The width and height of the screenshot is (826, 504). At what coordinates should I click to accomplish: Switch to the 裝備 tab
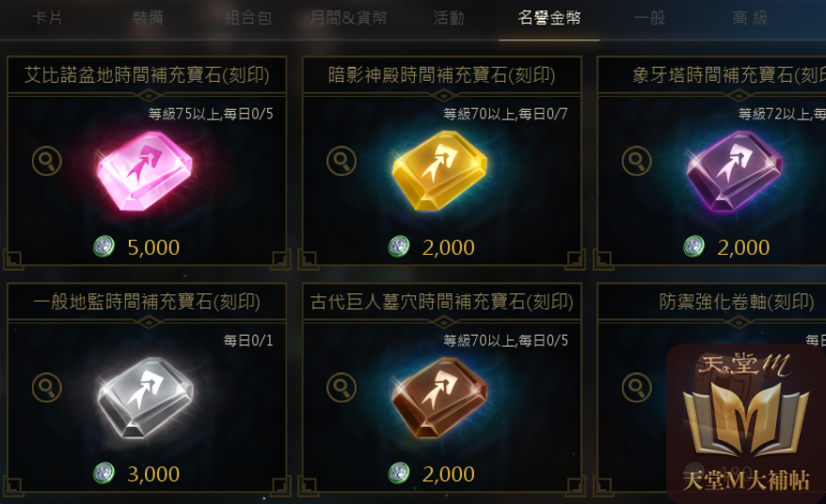(x=148, y=18)
